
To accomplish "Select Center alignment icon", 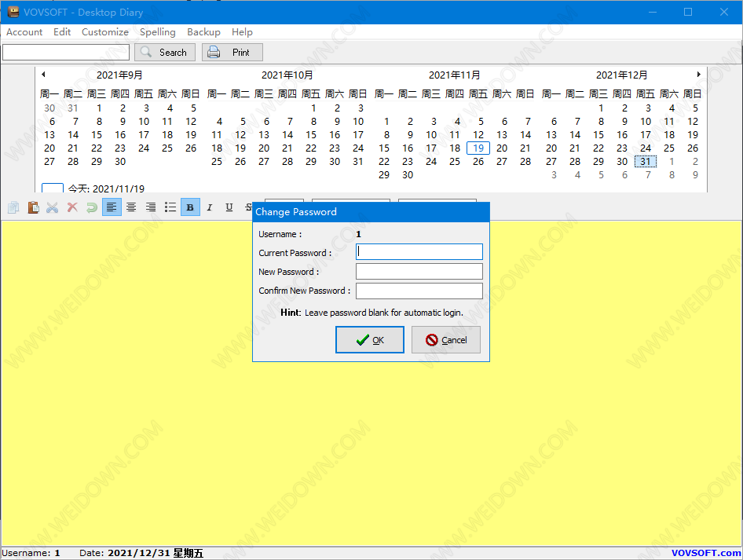I will (x=131, y=207).
